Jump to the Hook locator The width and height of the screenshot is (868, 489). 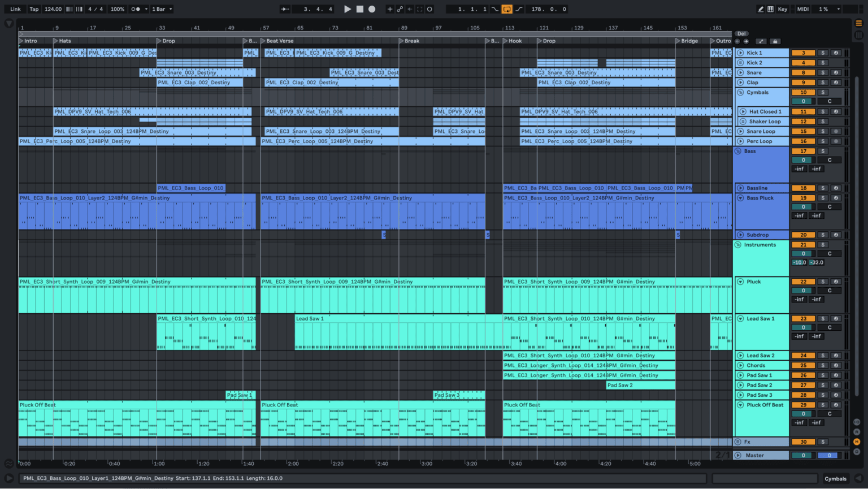click(513, 41)
